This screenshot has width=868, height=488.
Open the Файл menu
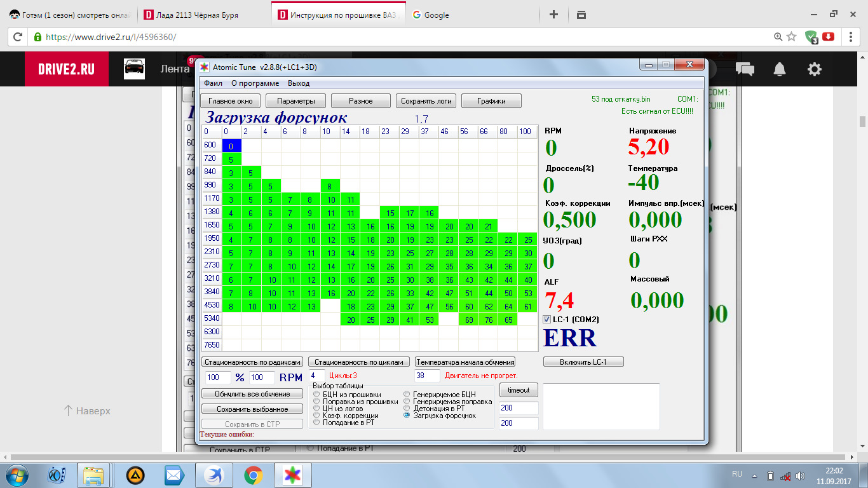[x=213, y=83]
